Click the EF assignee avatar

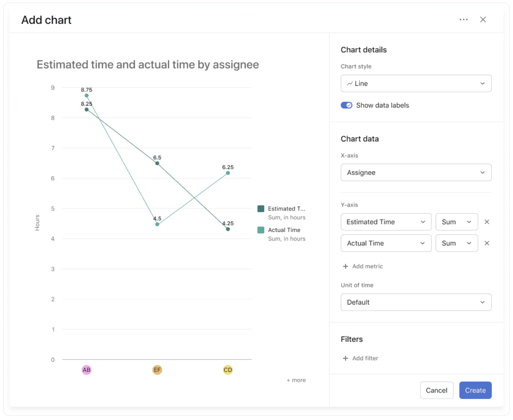pos(157,370)
